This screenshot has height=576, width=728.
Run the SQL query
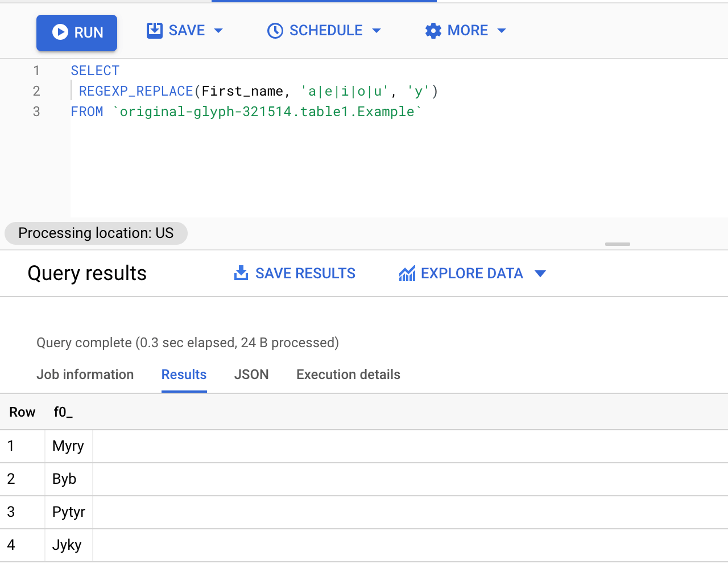coord(77,32)
